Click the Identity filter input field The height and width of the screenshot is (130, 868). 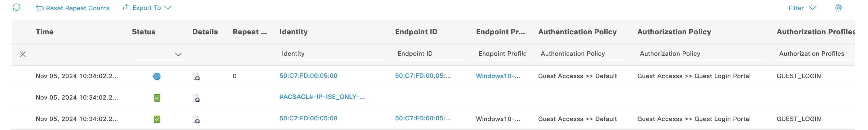click(x=332, y=54)
